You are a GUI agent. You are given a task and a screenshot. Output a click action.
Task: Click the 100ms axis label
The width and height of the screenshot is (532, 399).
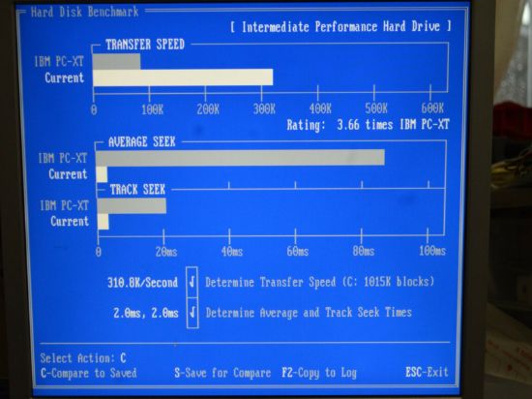(x=432, y=251)
